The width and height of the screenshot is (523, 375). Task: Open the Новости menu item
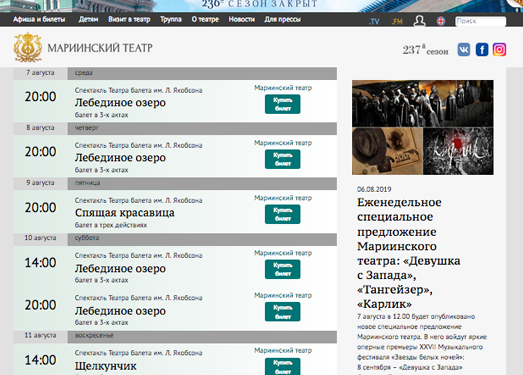point(241,19)
